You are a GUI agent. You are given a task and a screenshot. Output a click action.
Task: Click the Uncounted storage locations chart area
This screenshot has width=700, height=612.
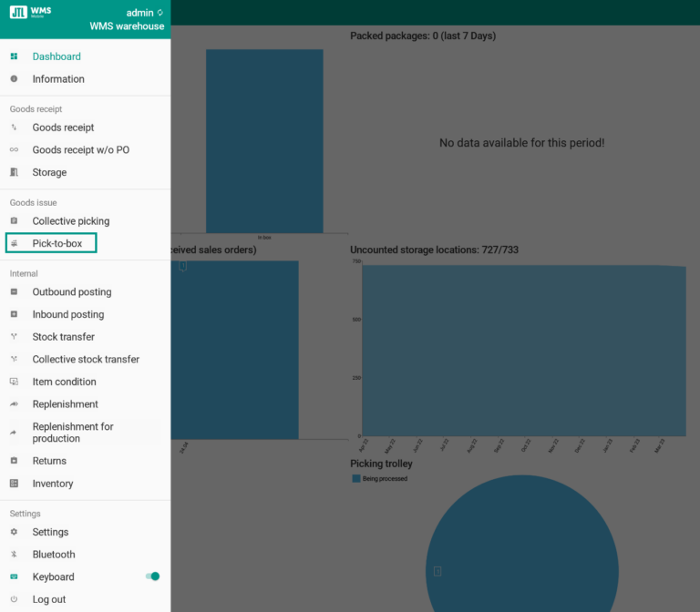pos(523,350)
